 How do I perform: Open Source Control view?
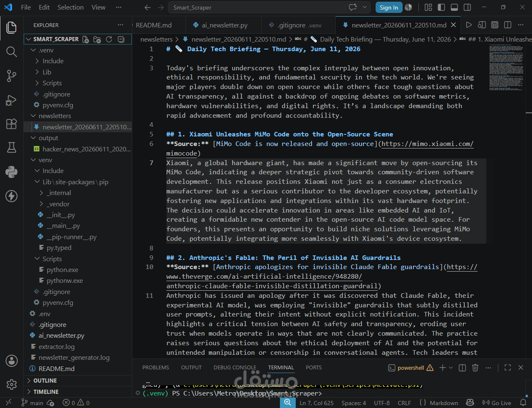coord(12,76)
